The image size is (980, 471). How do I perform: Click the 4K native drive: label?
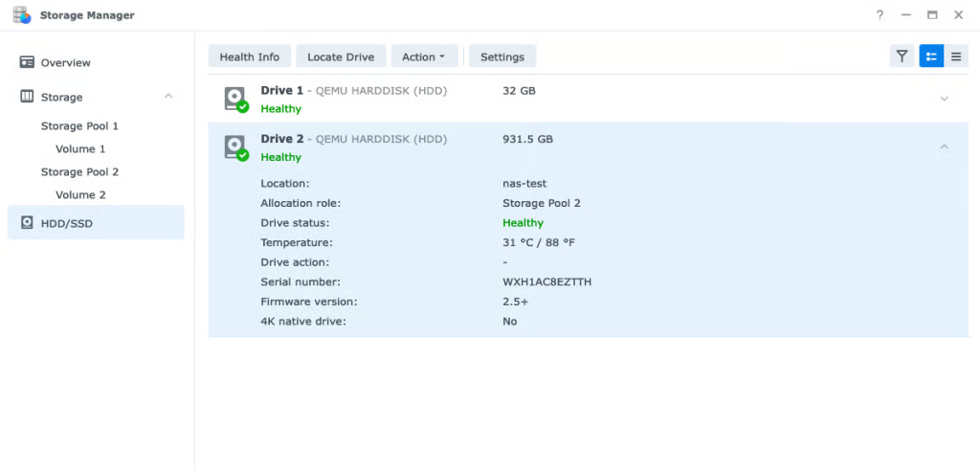tap(303, 322)
